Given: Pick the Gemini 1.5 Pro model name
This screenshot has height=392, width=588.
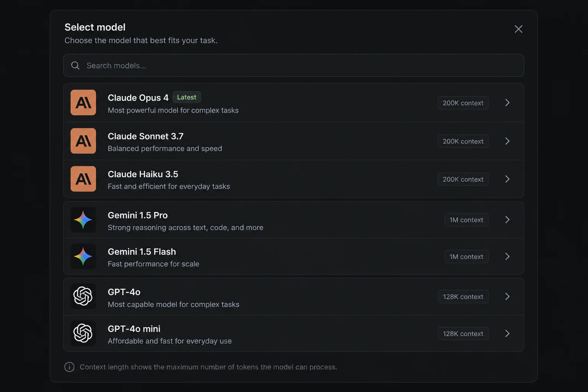Looking at the screenshot, I should pyautogui.click(x=138, y=215).
